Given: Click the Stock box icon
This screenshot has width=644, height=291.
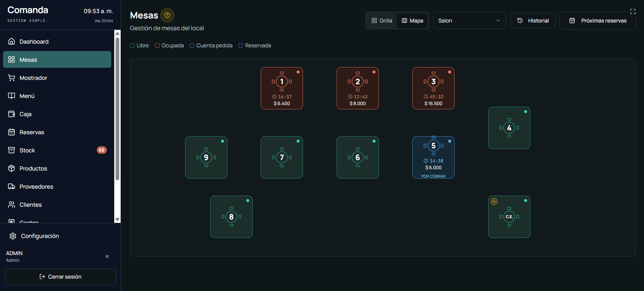Looking at the screenshot, I should (12, 150).
